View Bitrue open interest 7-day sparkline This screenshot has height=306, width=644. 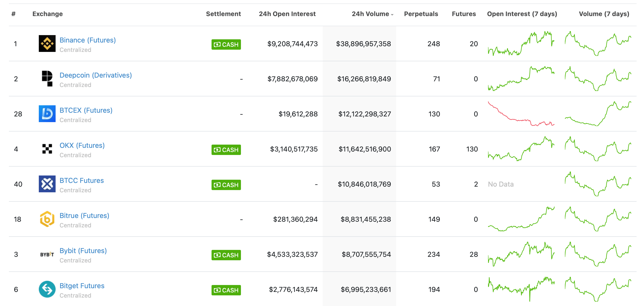(x=521, y=219)
